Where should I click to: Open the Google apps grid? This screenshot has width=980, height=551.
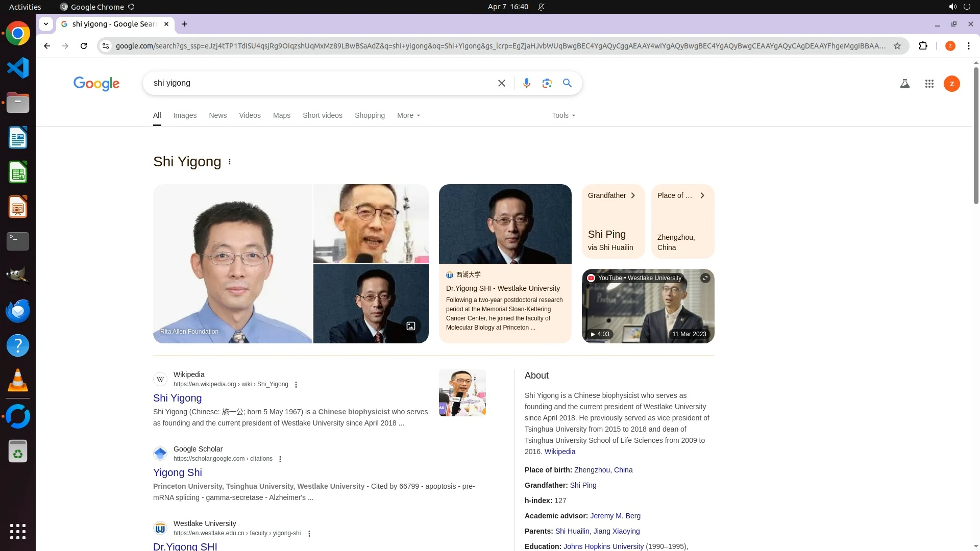[929, 84]
